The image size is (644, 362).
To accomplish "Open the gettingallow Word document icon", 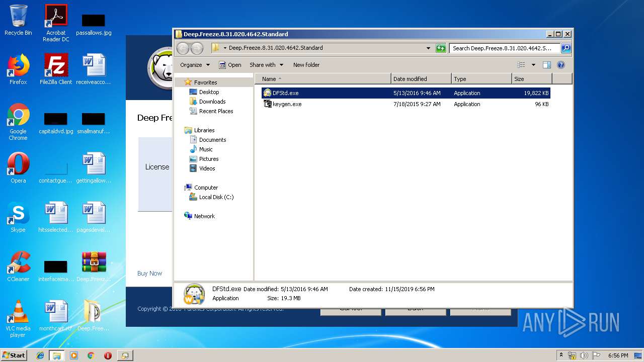I will (x=94, y=168).
